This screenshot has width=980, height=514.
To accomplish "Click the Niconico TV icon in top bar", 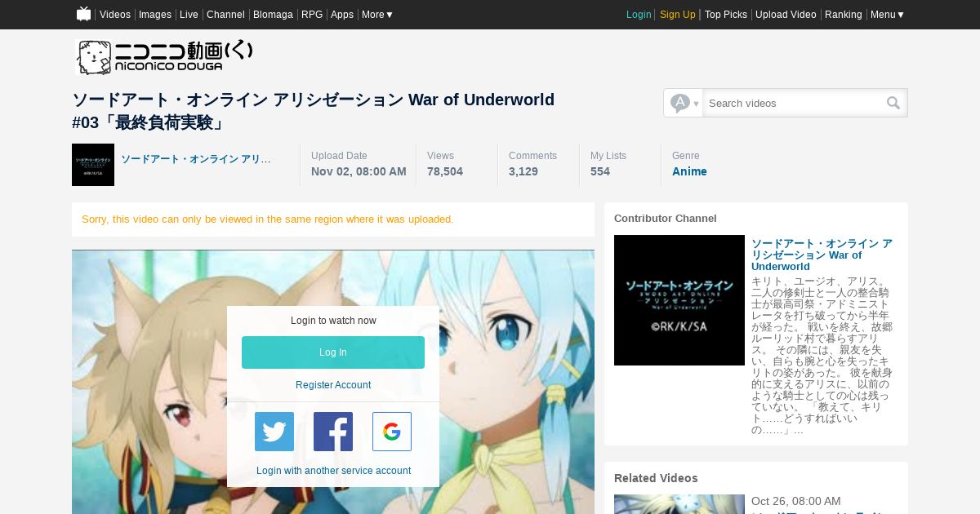I will point(83,14).
